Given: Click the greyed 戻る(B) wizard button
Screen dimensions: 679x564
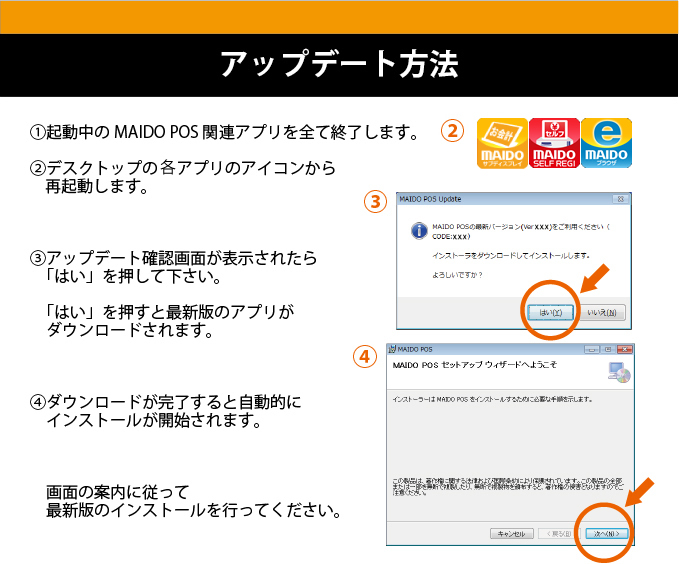Looking at the screenshot, I should click(x=559, y=534).
